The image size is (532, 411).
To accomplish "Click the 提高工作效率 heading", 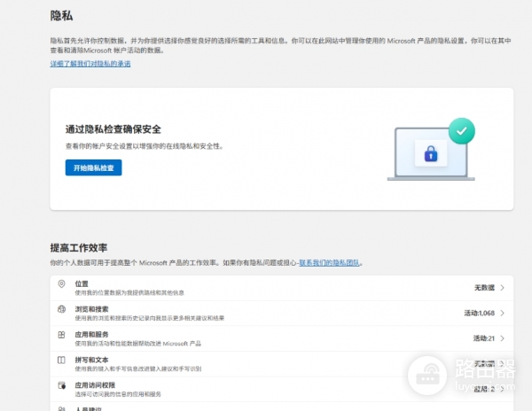I will click(x=79, y=248).
